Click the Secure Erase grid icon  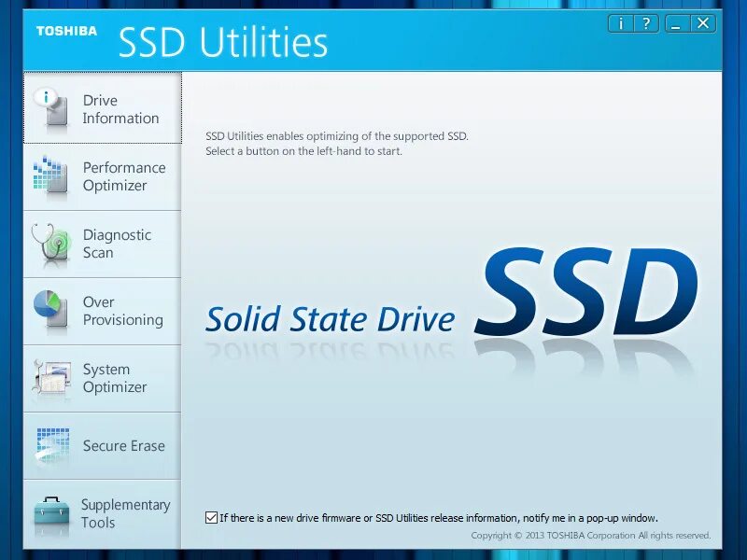click(x=52, y=445)
